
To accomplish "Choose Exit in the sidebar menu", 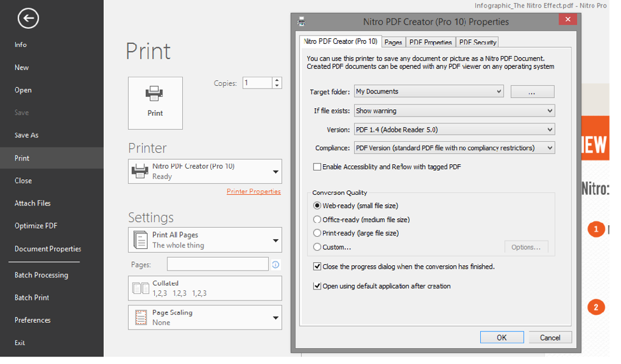I will coord(20,343).
